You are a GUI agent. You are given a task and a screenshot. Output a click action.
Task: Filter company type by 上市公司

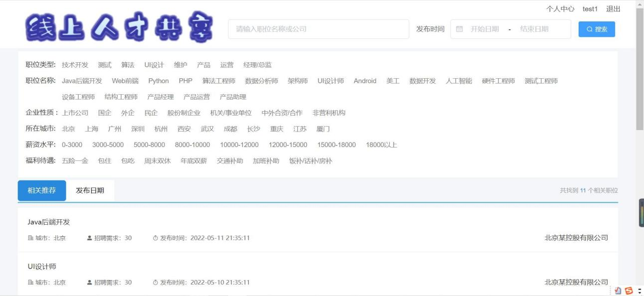75,113
